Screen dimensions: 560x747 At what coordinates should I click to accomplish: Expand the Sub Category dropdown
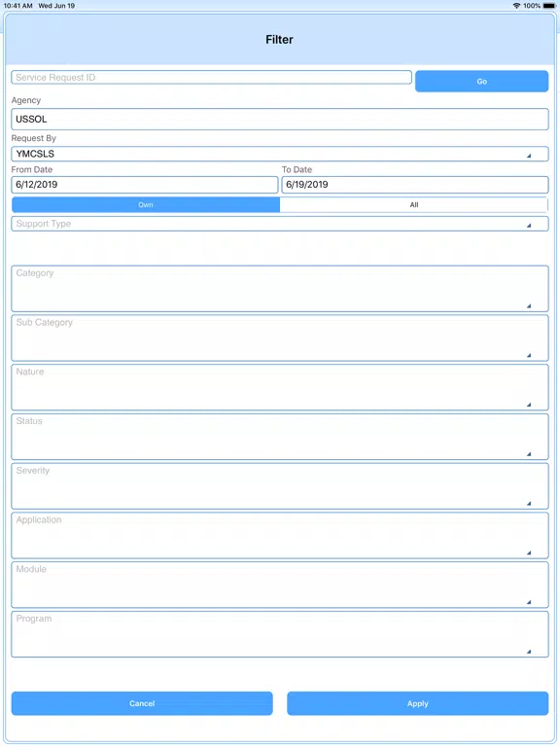click(x=280, y=338)
